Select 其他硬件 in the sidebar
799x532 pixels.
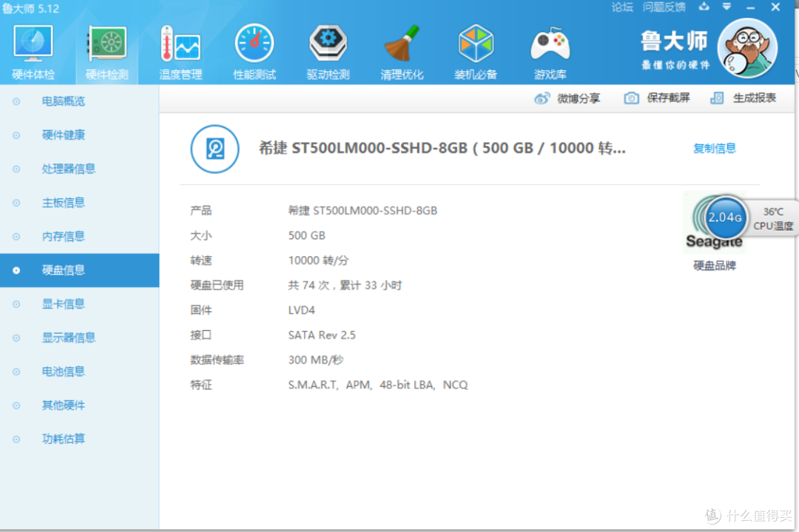click(79, 405)
